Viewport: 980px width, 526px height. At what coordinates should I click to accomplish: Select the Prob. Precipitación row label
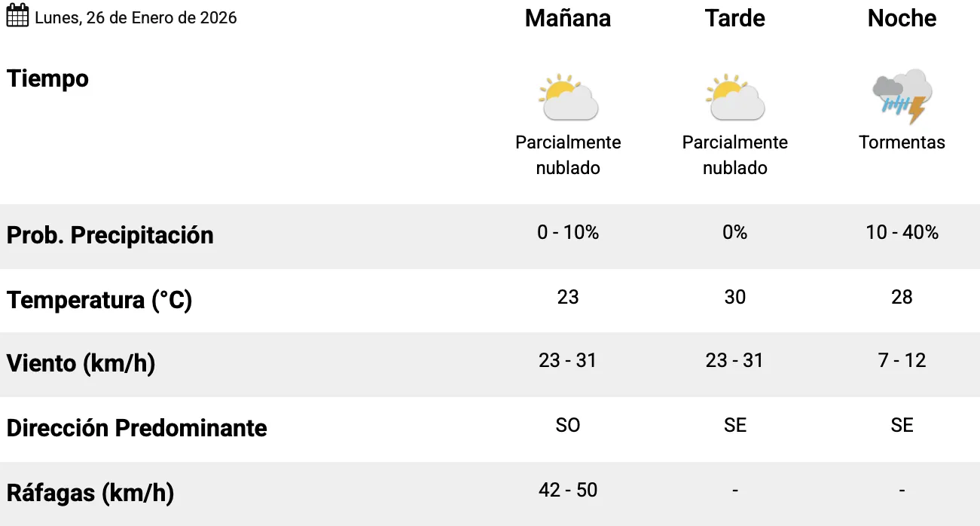(x=110, y=235)
